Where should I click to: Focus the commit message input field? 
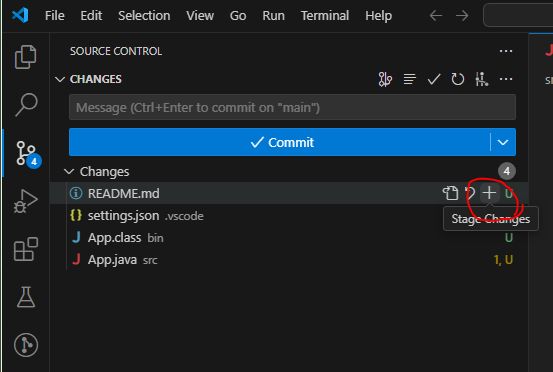pos(292,107)
